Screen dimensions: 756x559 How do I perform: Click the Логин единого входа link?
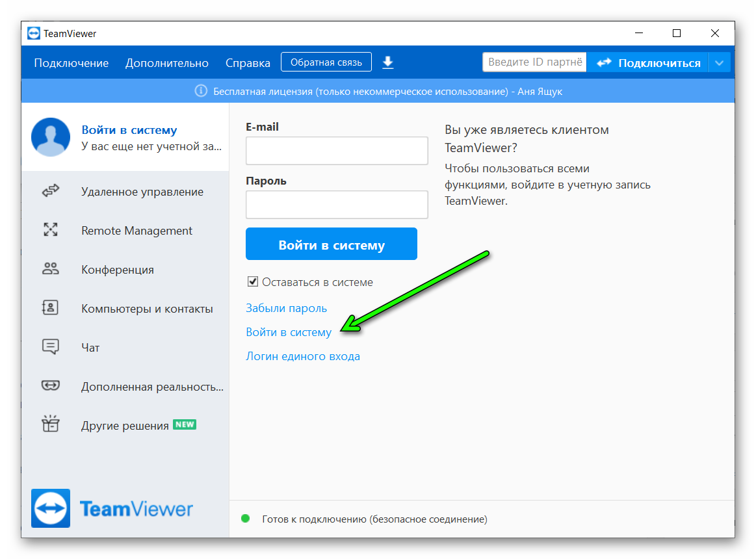[x=303, y=356]
